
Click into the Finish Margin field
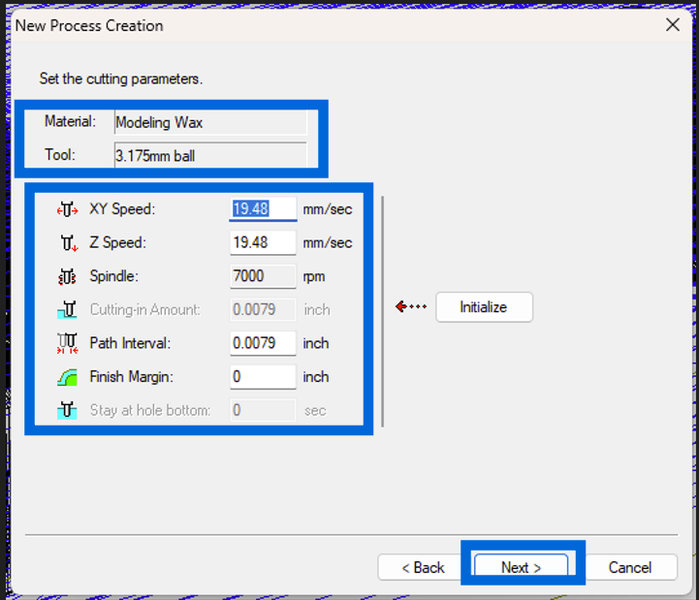point(263,377)
